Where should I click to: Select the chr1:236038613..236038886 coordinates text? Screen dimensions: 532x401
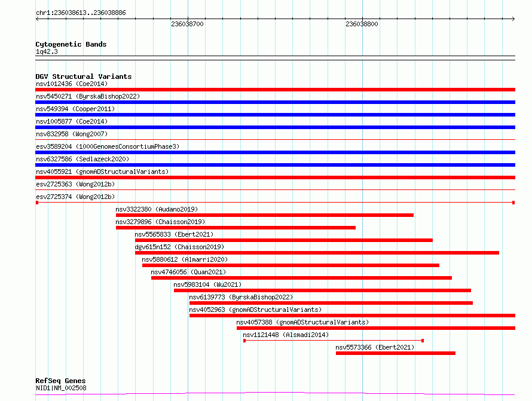[81, 13]
